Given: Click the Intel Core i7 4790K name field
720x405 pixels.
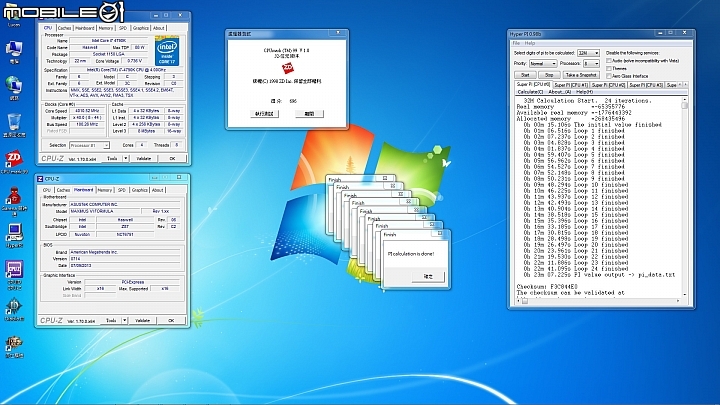Looking at the screenshot, I should pos(109,40).
